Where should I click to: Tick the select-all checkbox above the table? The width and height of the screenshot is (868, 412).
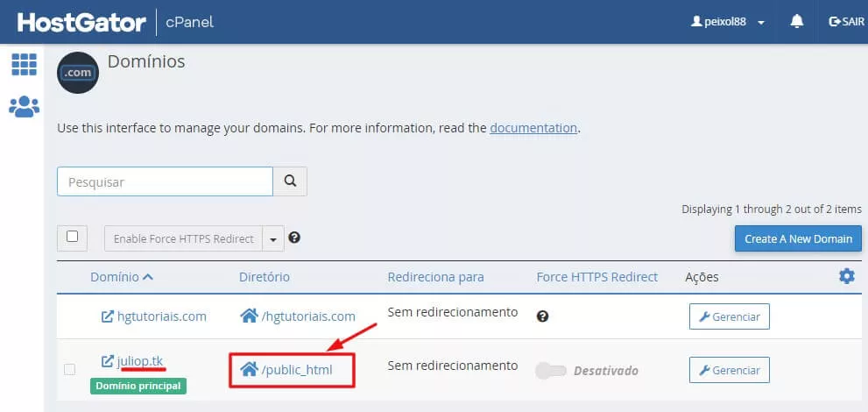[72, 237]
